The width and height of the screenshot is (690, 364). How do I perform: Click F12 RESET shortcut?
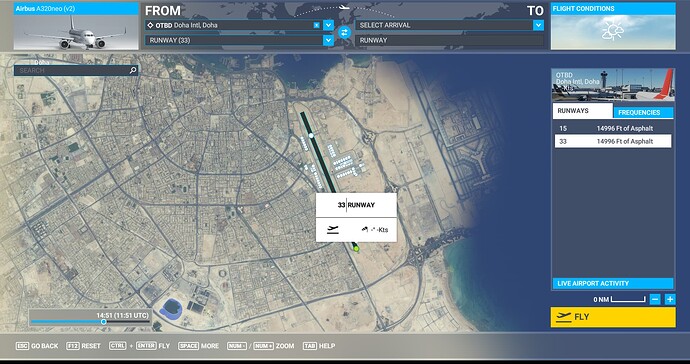pos(84,346)
